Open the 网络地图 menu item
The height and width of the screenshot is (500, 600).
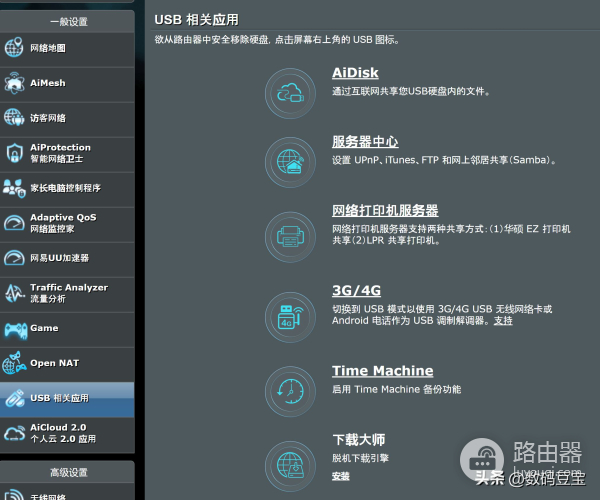(x=67, y=50)
